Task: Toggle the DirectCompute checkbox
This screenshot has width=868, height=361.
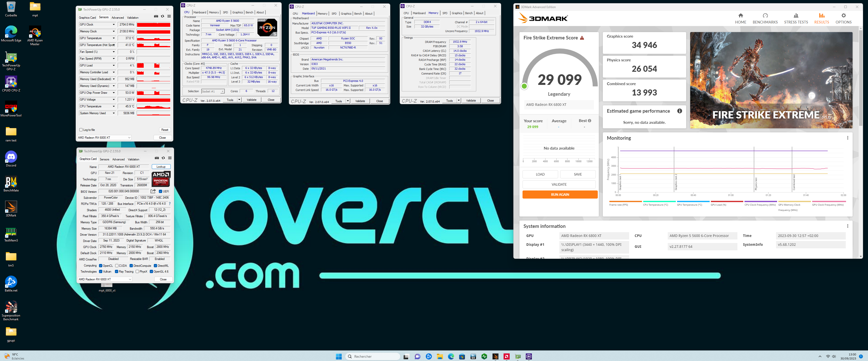Action: pyautogui.click(x=131, y=266)
